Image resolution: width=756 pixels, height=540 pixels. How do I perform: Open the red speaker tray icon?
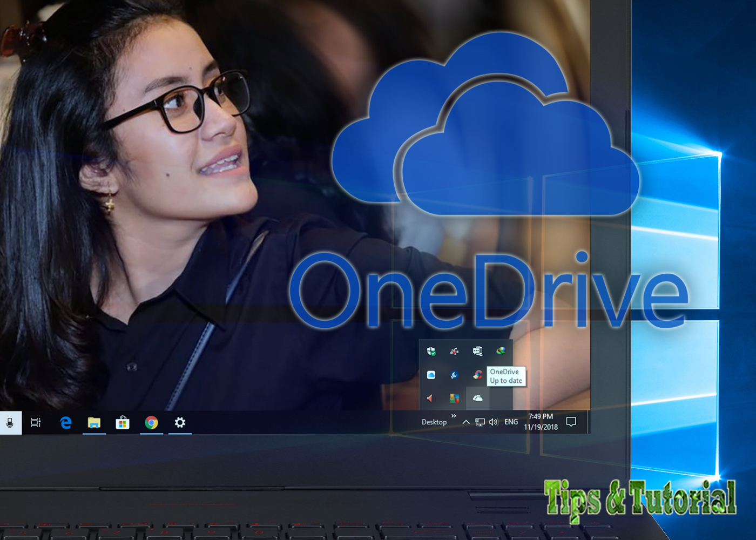tap(430, 399)
